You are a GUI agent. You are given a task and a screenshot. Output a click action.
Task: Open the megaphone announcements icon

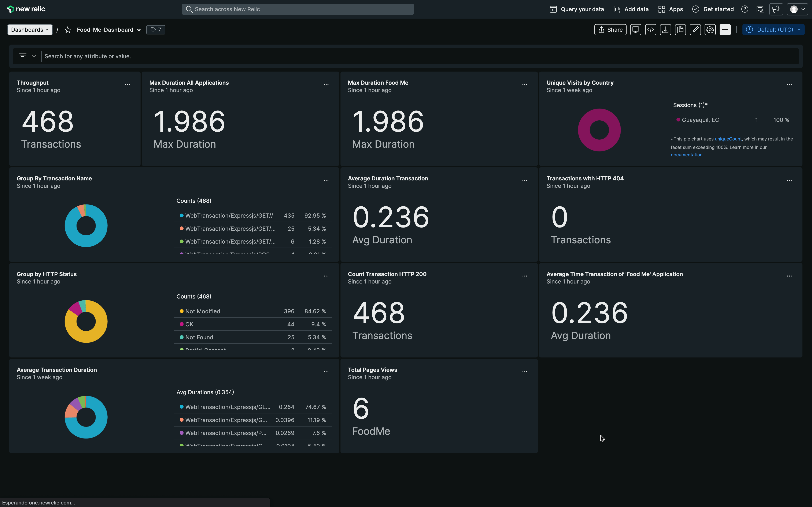[x=776, y=9]
